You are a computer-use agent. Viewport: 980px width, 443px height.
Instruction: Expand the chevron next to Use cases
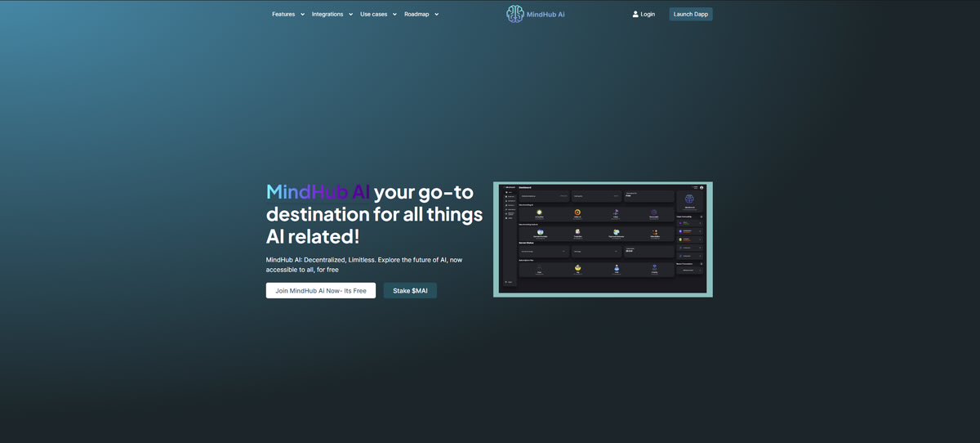394,15
